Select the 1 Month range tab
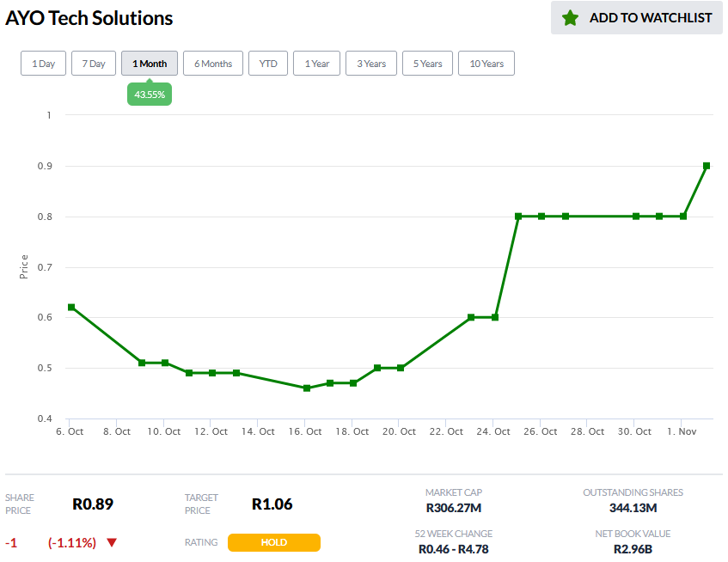This screenshot has width=728, height=562. [150, 63]
